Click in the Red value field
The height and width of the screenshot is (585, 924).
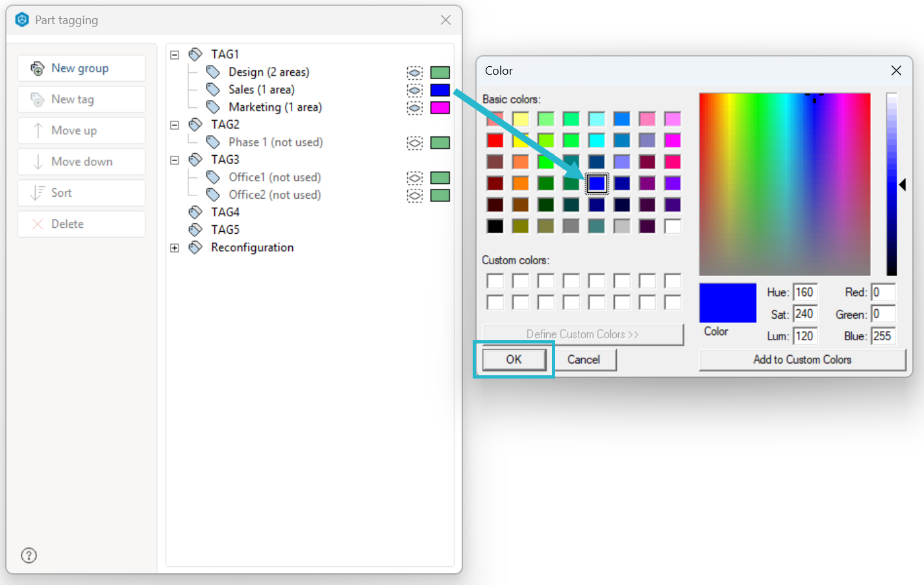point(883,292)
